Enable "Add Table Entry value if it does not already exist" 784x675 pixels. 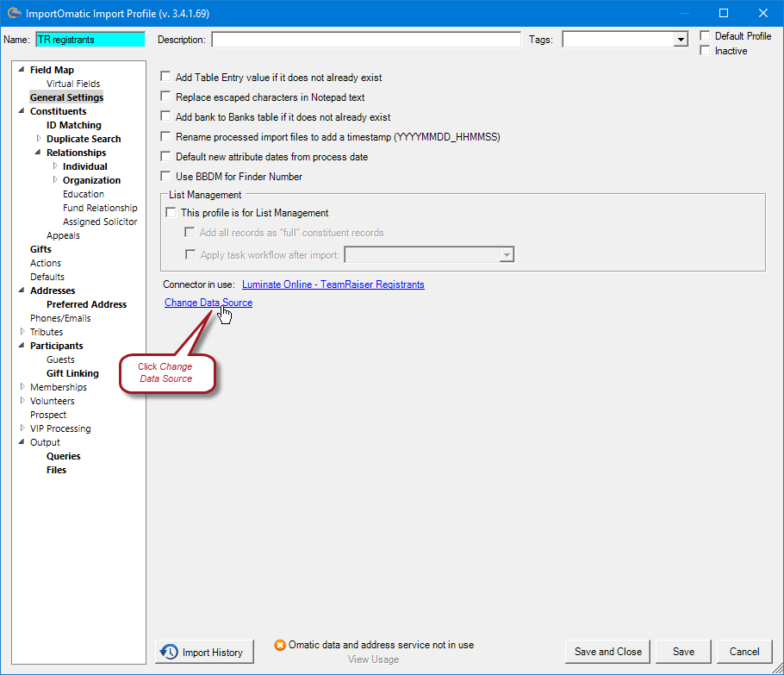tap(164, 77)
